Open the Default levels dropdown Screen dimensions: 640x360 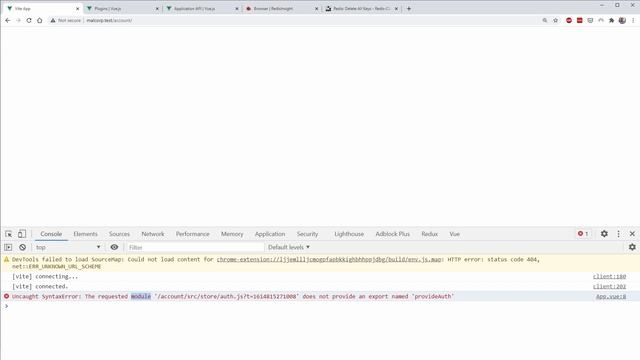[x=289, y=247]
